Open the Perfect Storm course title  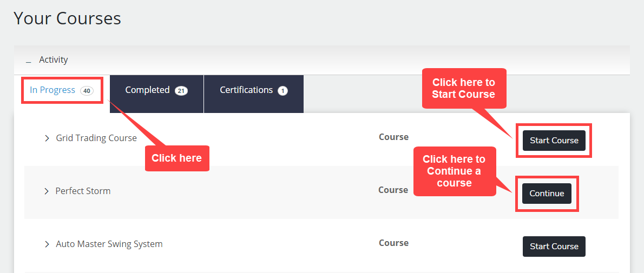[83, 191]
